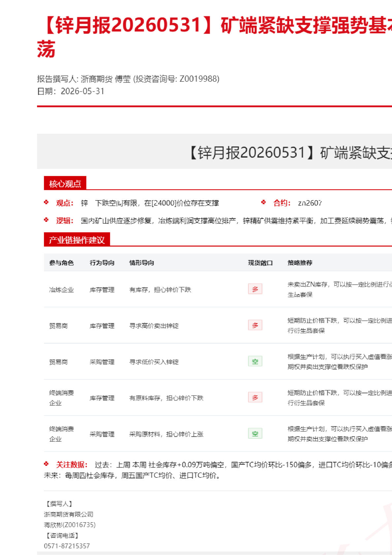The image size is (392, 555).
Task: Click the 策略推荐 column header
Action: [x=300, y=263]
